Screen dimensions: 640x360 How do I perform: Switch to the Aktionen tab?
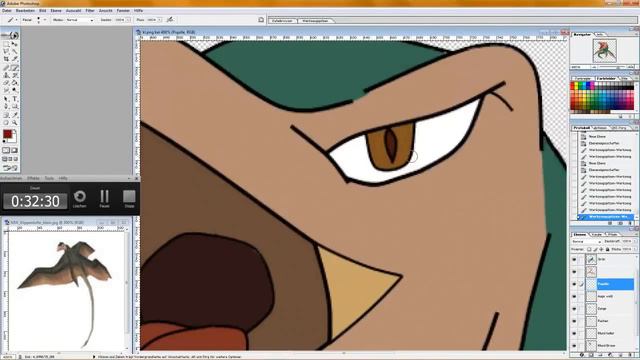click(x=601, y=128)
